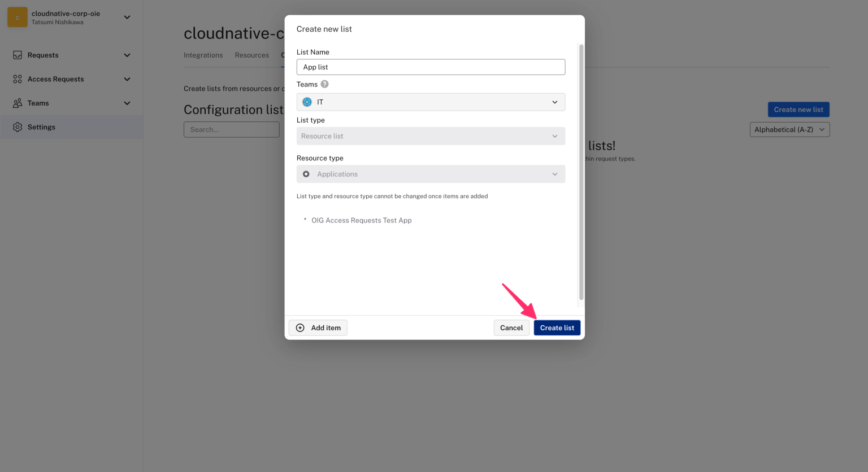Click inside the List Name field
This screenshot has height=472, width=868.
pos(431,67)
